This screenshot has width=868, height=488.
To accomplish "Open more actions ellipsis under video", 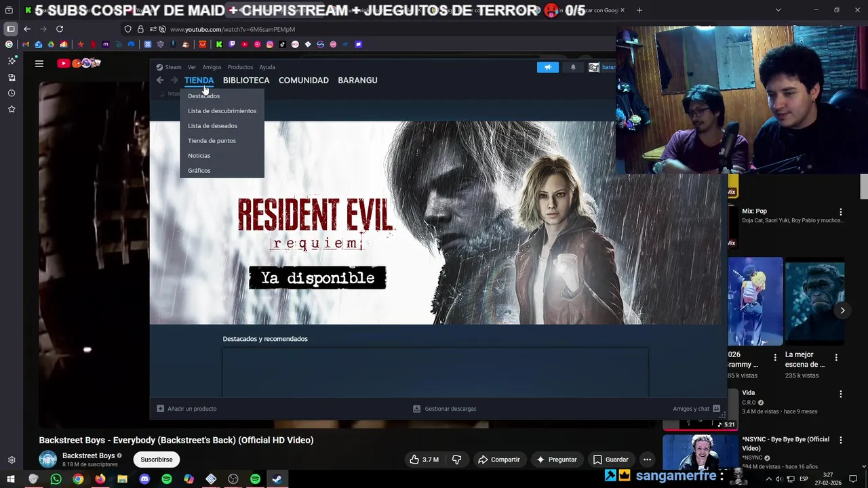I will [x=647, y=460].
